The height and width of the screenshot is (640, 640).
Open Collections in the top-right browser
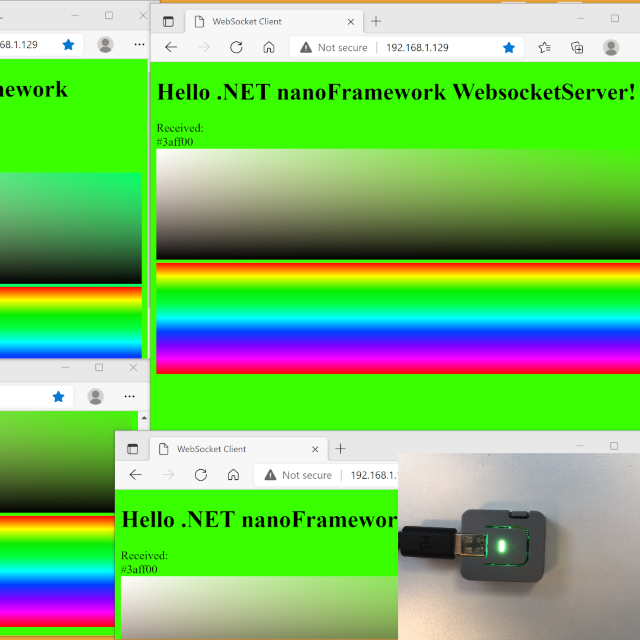[577, 48]
